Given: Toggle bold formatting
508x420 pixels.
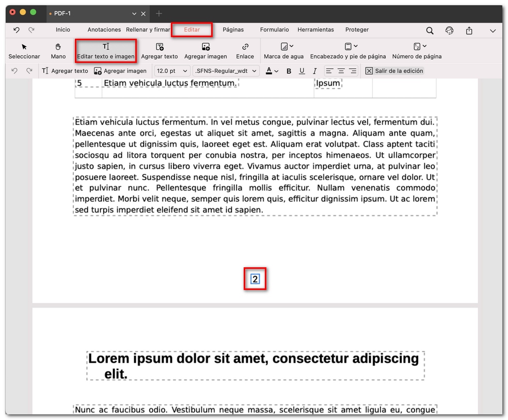Looking at the screenshot, I should point(289,71).
